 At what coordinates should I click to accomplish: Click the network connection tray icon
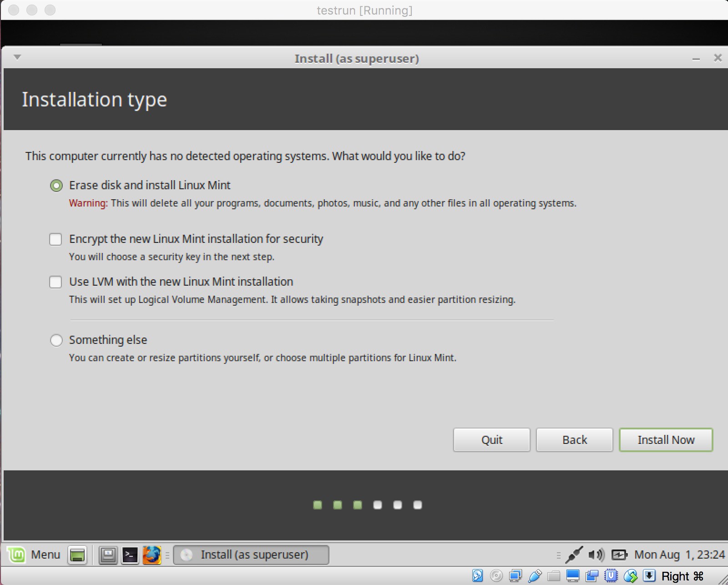click(574, 555)
